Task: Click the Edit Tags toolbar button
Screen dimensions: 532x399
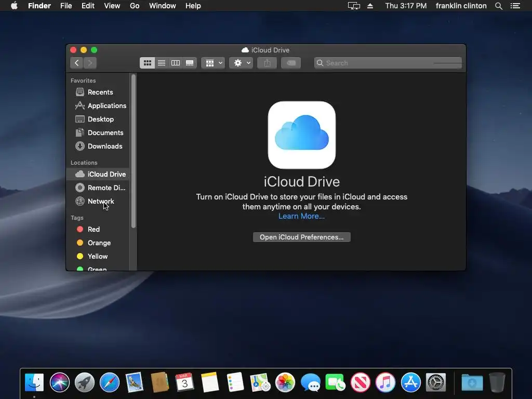Action: click(291, 63)
